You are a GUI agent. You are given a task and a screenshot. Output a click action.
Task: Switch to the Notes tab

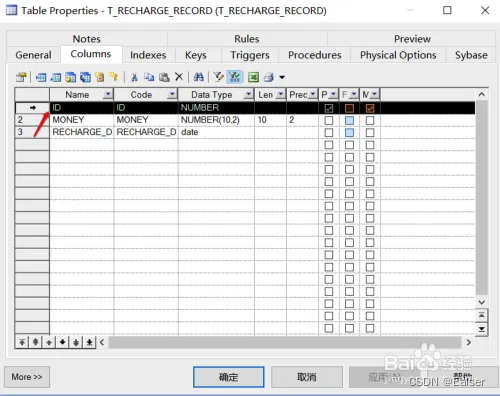(x=87, y=39)
